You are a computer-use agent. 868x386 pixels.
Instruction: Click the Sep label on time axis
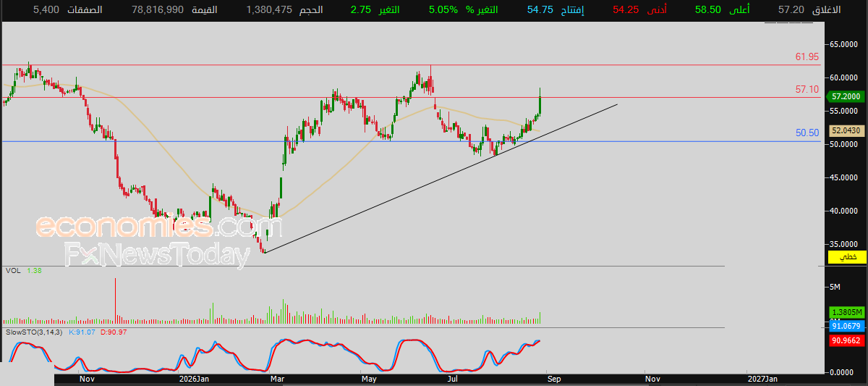[554, 379]
